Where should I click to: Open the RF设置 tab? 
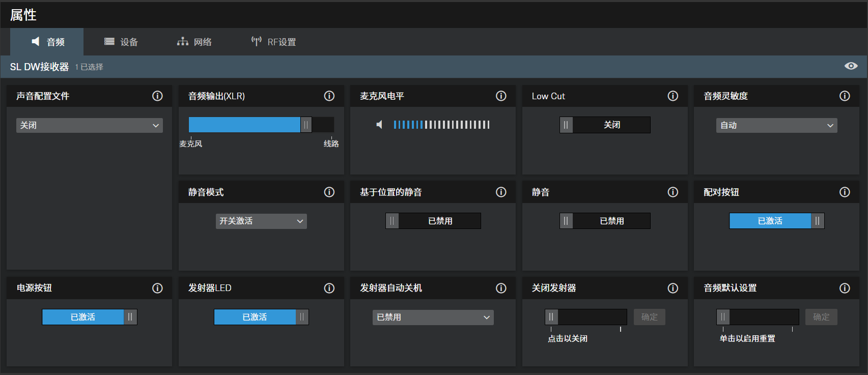click(274, 42)
